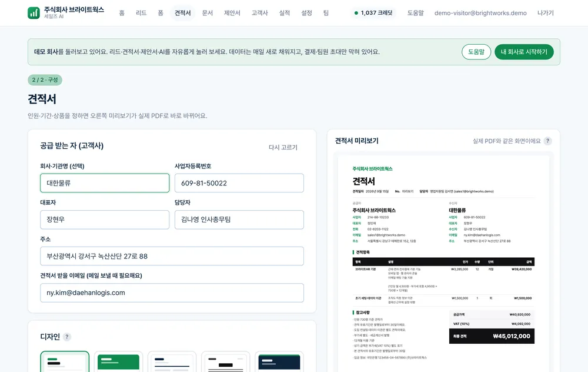This screenshot has width=588, height=372.
Task: Click the 대표자 field showing 장현우
Action: (105, 219)
